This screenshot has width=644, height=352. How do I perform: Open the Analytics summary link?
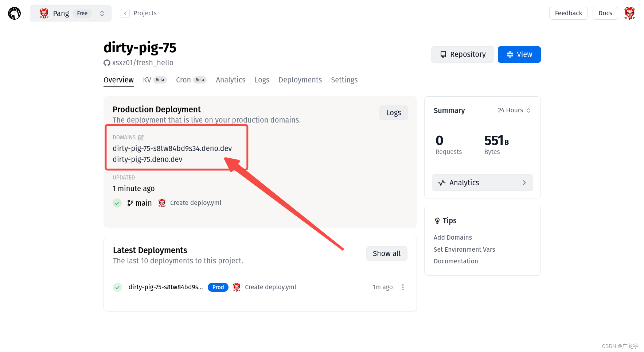482,183
